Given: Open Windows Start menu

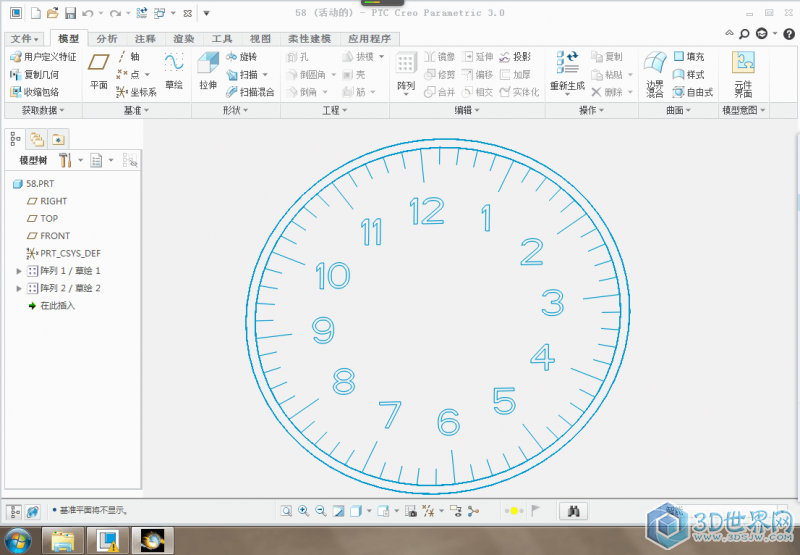Looking at the screenshot, I should pos(18,541).
